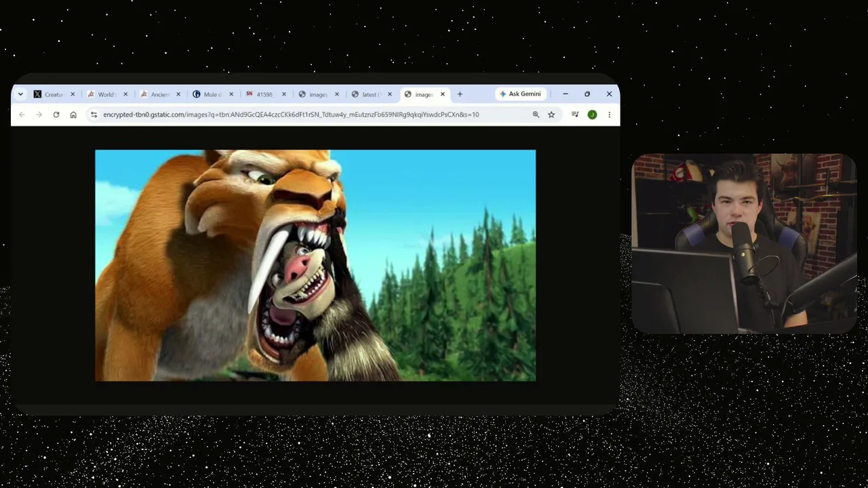868x488 pixels.
Task: Open the media controls icon
Action: click(x=575, y=115)
